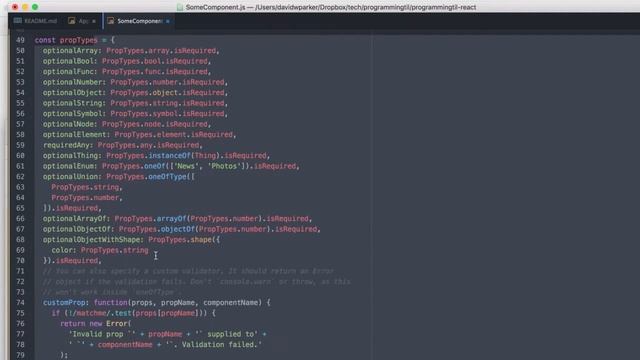Click 'instanceOf' on line 60
Image resolution: width=640 pixels, height=360 pixels.
coord(169,156)
